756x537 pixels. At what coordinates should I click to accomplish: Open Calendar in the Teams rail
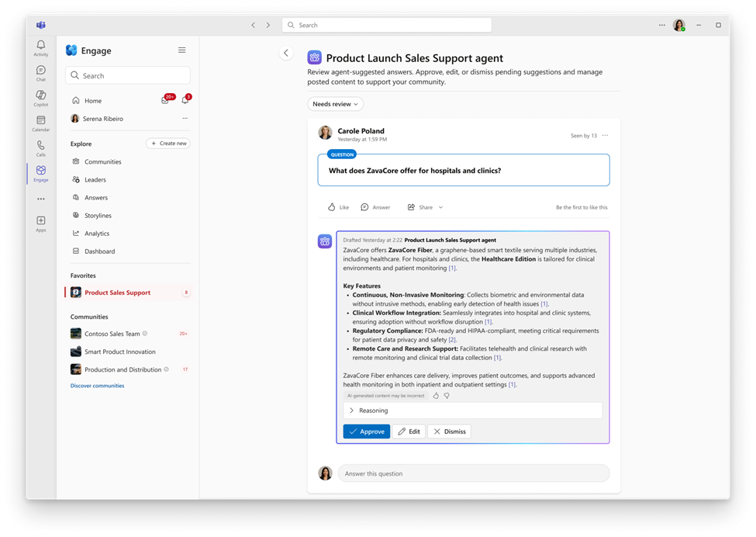click(41, 123)
